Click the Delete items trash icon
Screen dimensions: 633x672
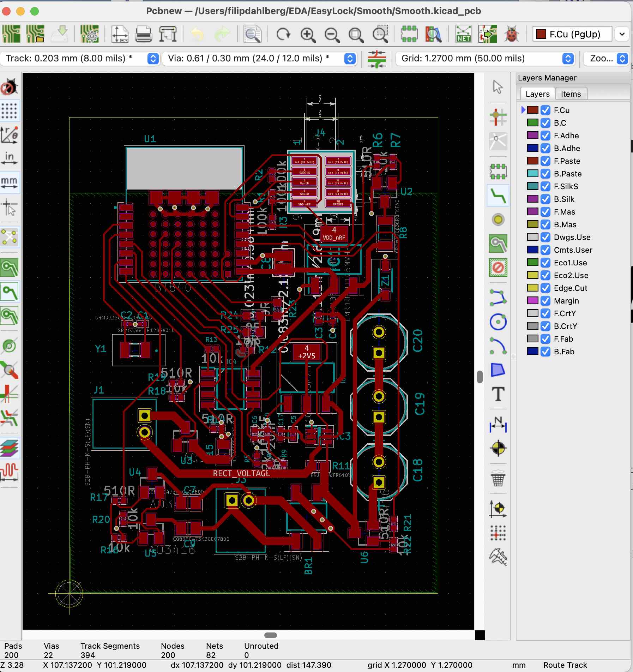pyautogui.click(x=498, y=478)
